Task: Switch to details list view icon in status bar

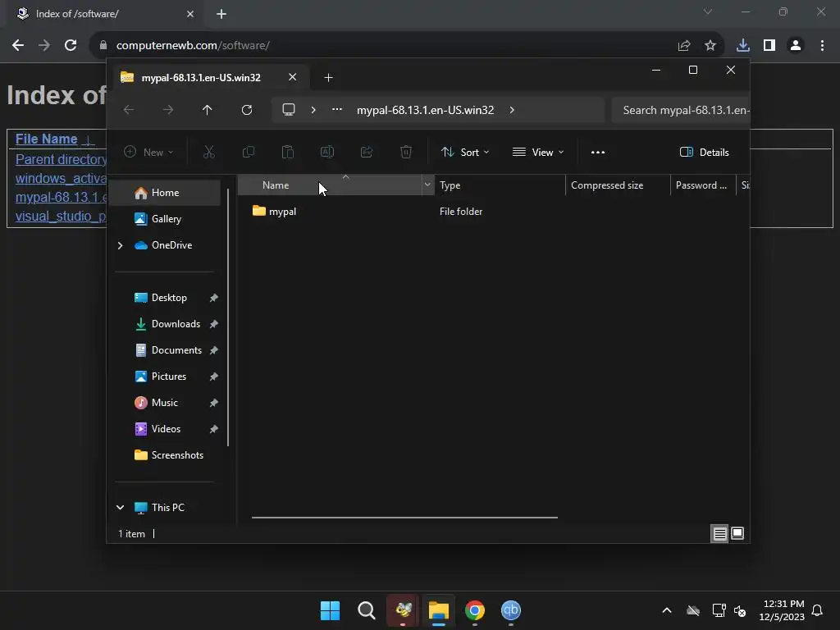Action: pyautogui.click(x=719, y=533)
